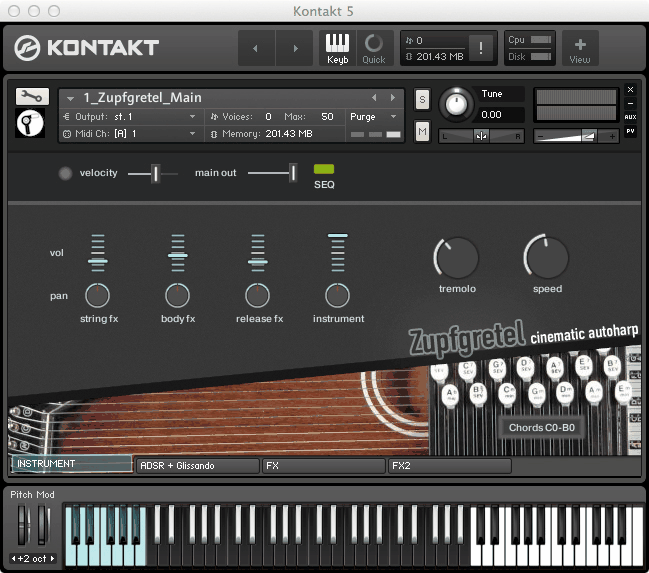This screenshot has height=573, width=649.
Task: Open the FX tab
Action: point(324,466)
